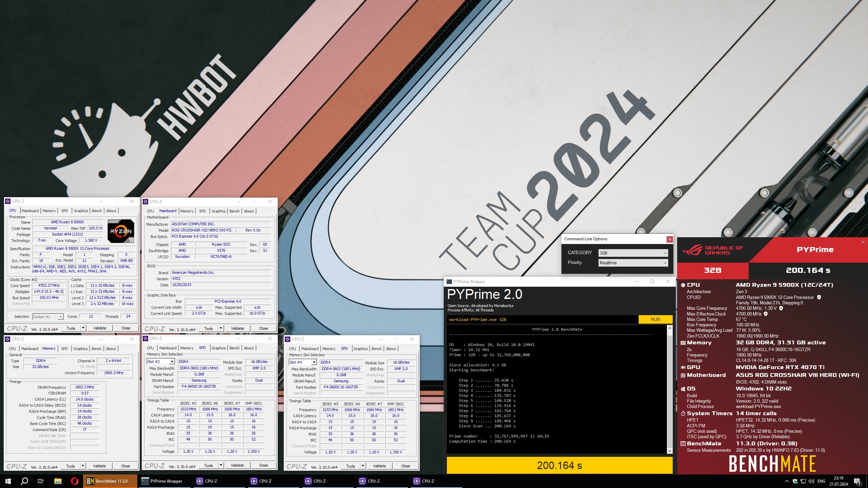The width and height of the screenshot is (868, 488).
Task: Click the Republic of Gamers logo
Action: 712,250
